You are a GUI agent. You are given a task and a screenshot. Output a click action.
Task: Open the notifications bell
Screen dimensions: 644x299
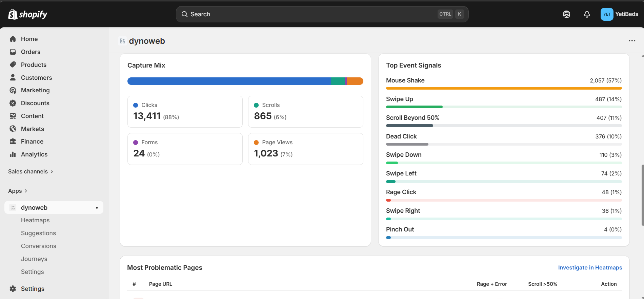pos(587,14)
